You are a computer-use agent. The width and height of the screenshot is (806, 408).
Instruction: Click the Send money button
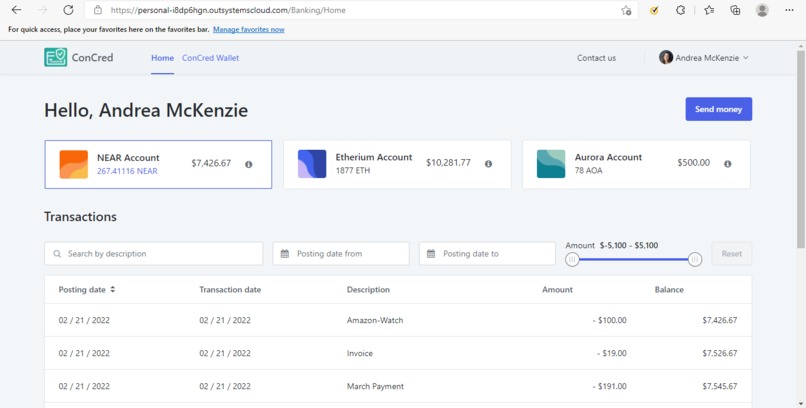(719, 109)
